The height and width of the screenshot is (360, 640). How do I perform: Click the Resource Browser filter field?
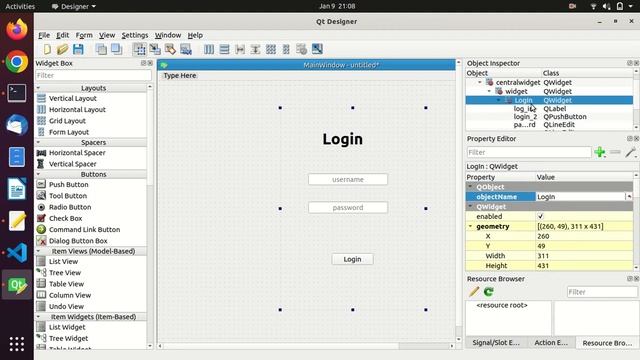coord(602,292)
